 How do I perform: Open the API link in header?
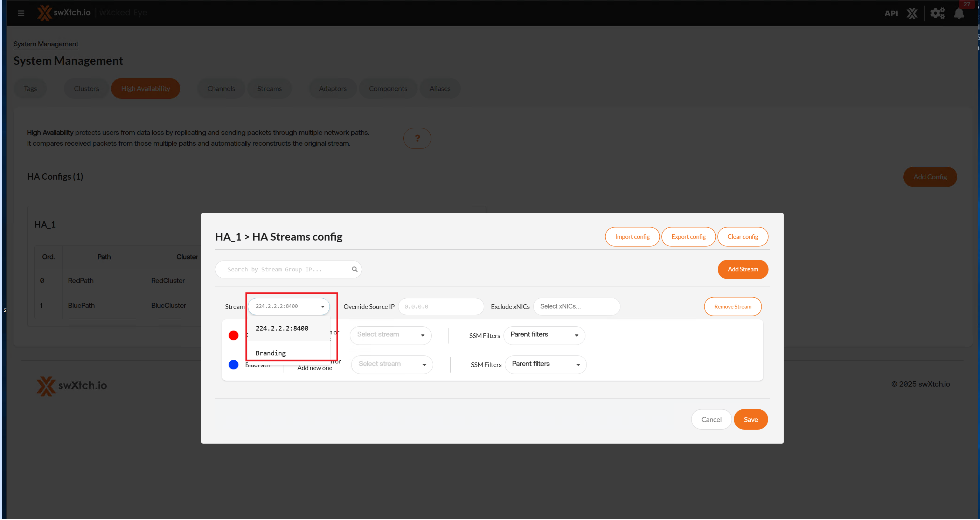(x=891, y=14)
